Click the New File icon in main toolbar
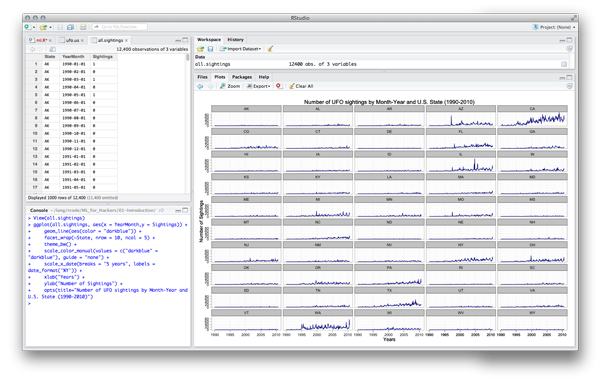 coord(27,27)
